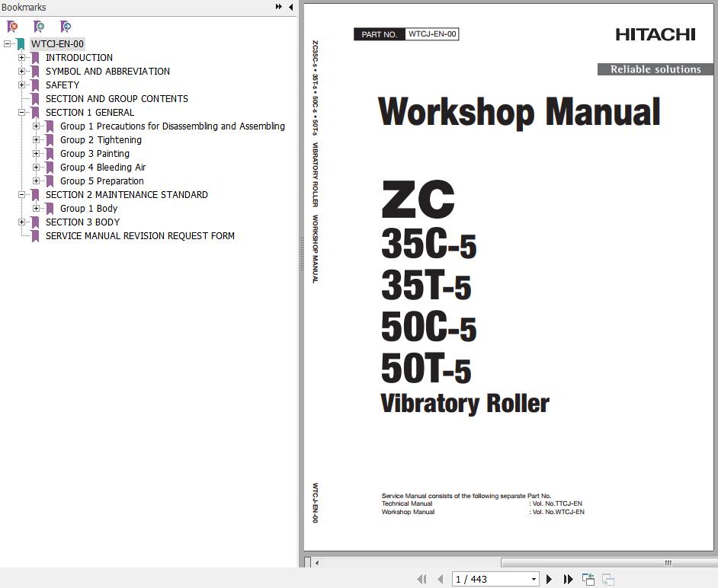Click bookmark icon beside Group 1 Body
Screen dimensions: 718x588
tap(50, 209)
